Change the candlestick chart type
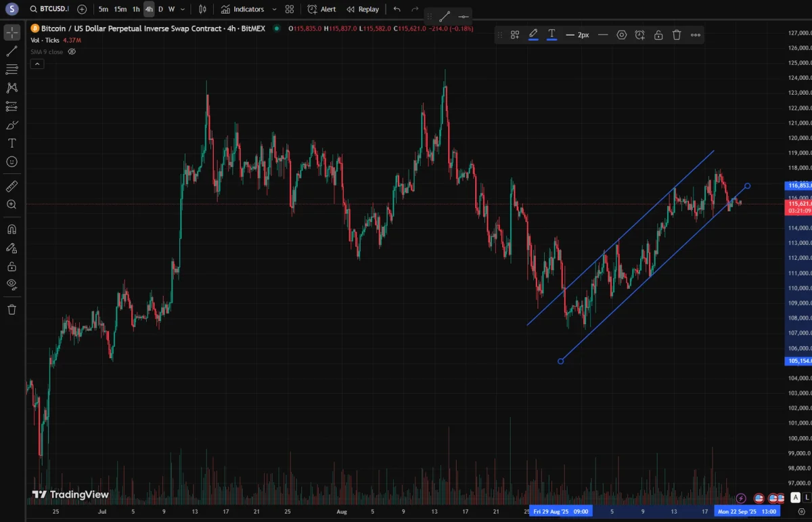The height and width of the screenshot is (522, 812). (x=202, y=9)
